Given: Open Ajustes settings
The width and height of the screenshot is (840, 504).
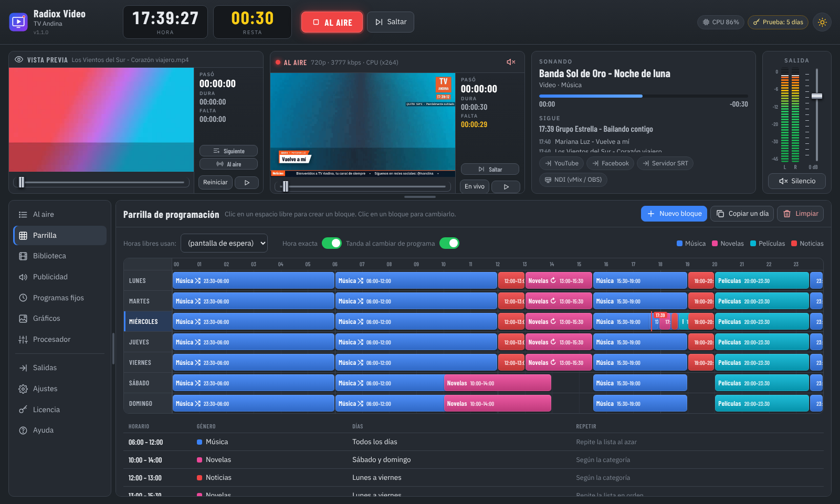Looking at the screenshot, I should [60, 388].
